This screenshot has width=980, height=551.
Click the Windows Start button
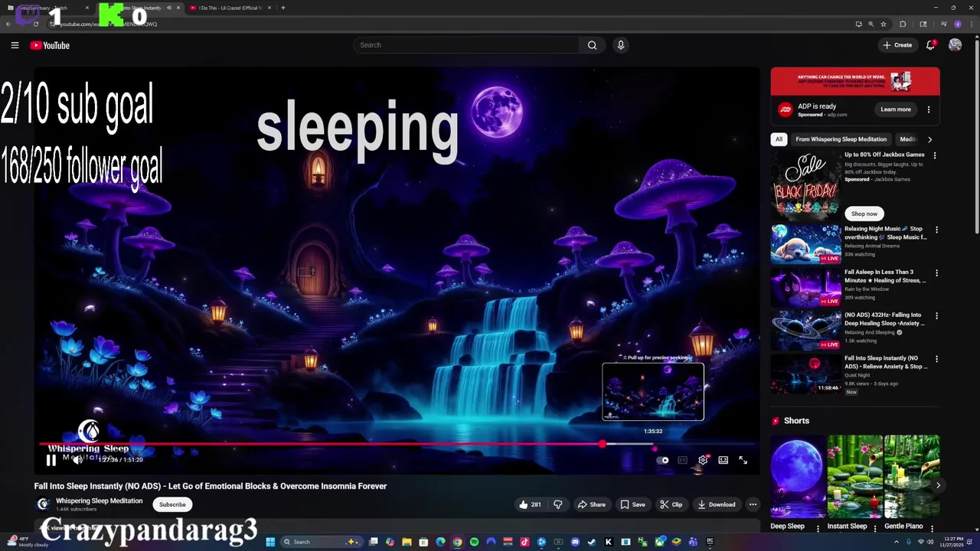(x=269, y=542)
